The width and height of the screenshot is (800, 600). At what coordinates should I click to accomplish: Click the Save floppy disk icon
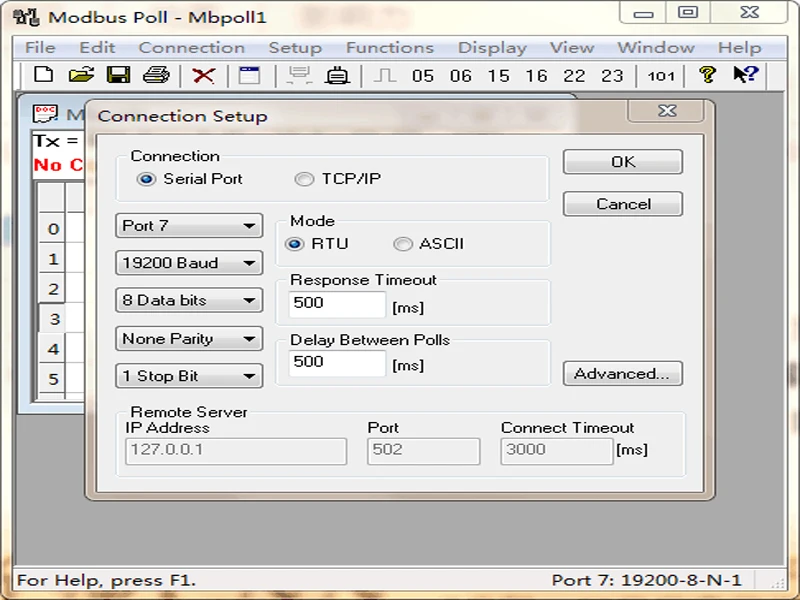118,75
